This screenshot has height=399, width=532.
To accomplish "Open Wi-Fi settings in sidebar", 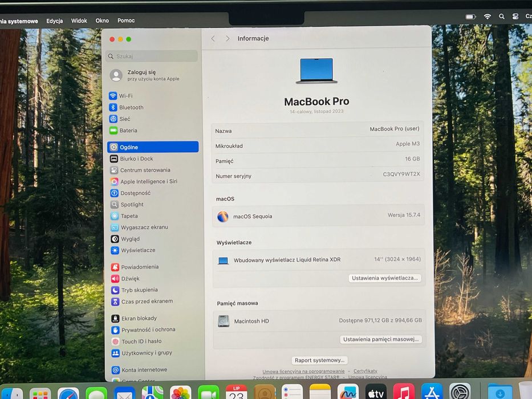I will (121, 96).
